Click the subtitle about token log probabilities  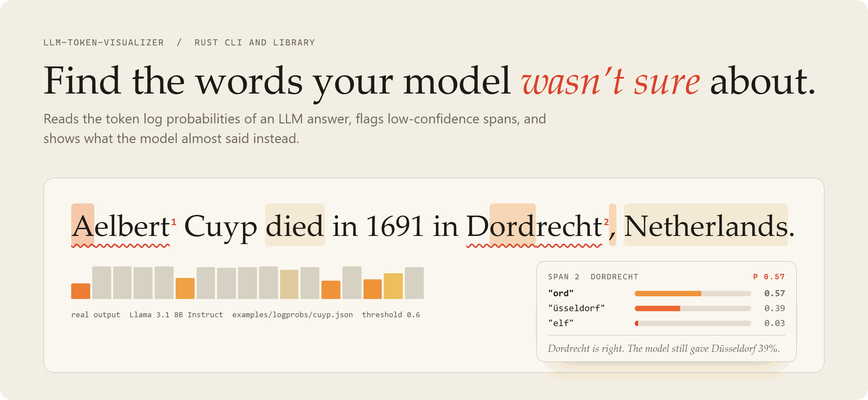click(295, 129)
